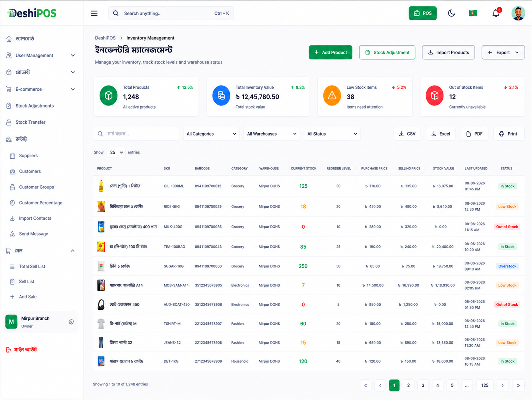Click Low Stock Items warning icon
532x400 pixels.
(332, 95)
